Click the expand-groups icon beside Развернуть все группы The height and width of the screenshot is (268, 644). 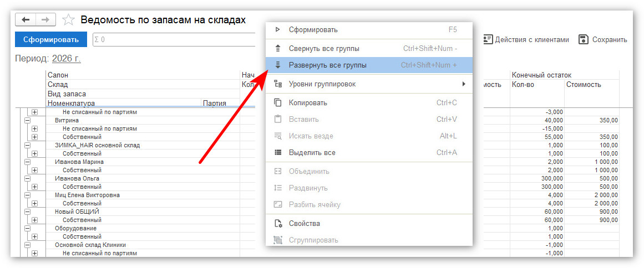point(278,65)
